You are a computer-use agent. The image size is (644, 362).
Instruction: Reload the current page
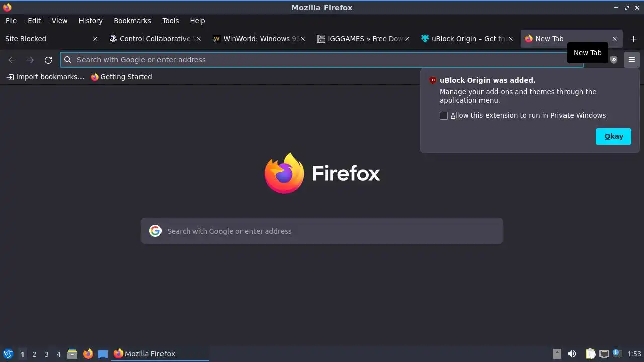tap(48, 60)
